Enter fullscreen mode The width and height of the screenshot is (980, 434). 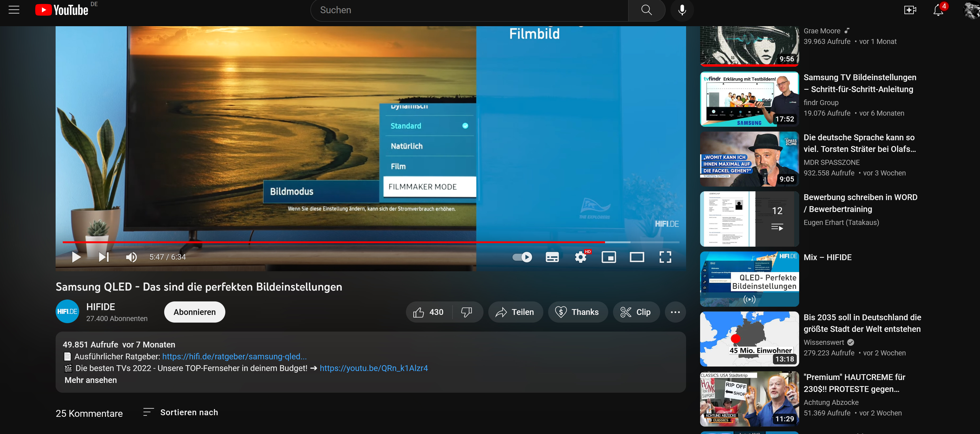coord(665,257)
